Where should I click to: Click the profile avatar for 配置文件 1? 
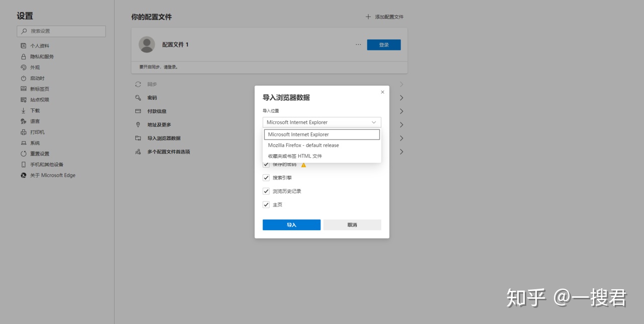click(147, 44)
